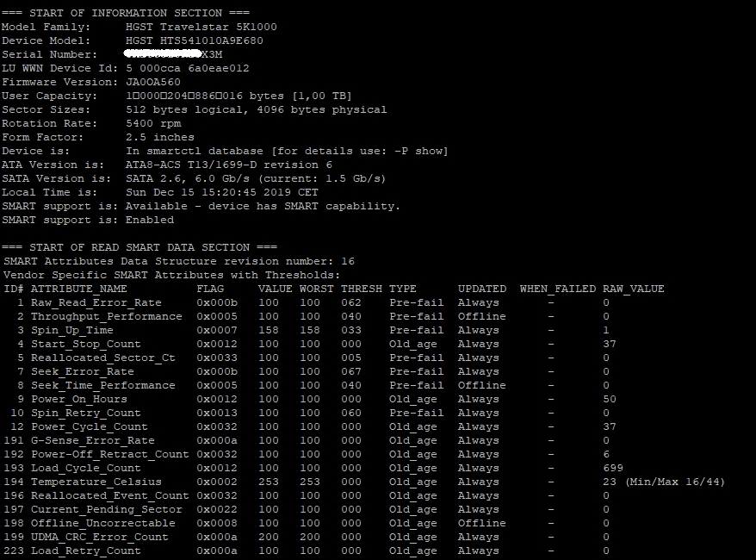Screen dimensions: 756x560
Task: Click 'Load_Cycle_Count' attribute name
Action: (x=86, y=469)
